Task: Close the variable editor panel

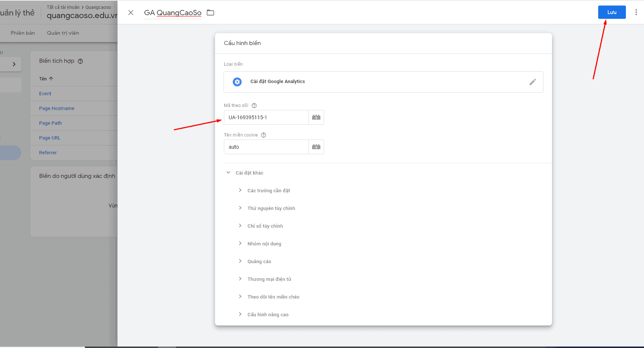Action: 131,13
